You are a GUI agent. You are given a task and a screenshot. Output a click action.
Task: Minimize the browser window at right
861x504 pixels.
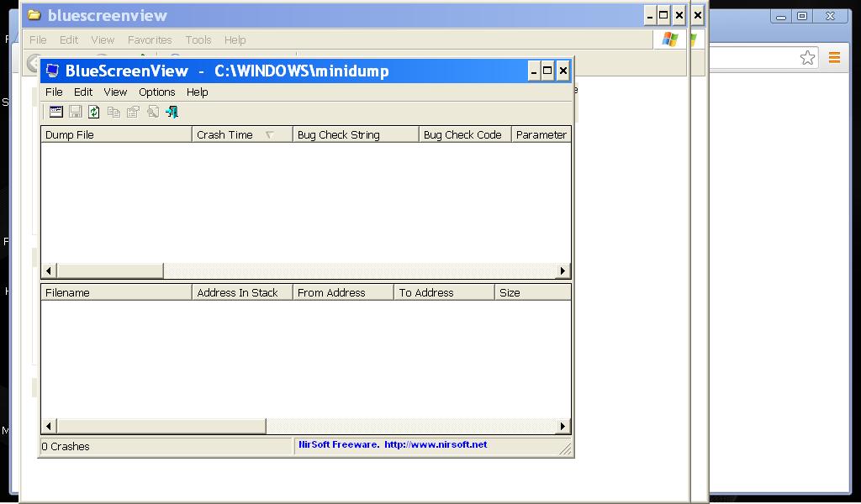pyautogui.click(x=781, y=17)
